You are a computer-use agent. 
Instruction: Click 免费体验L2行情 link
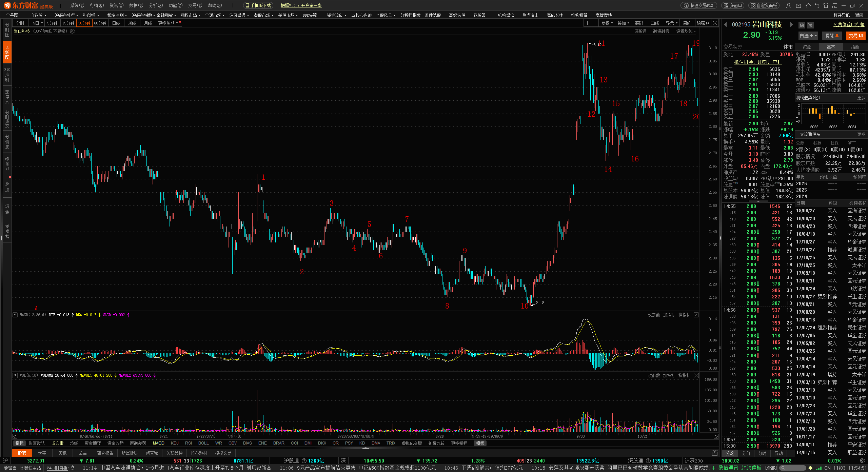tap(849, 25)
